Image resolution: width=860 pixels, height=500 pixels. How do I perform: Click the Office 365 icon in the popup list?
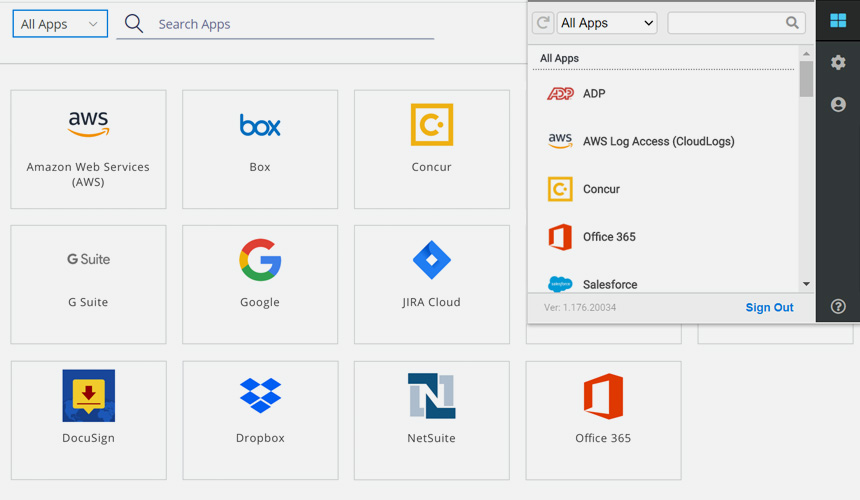click(560, 237)
